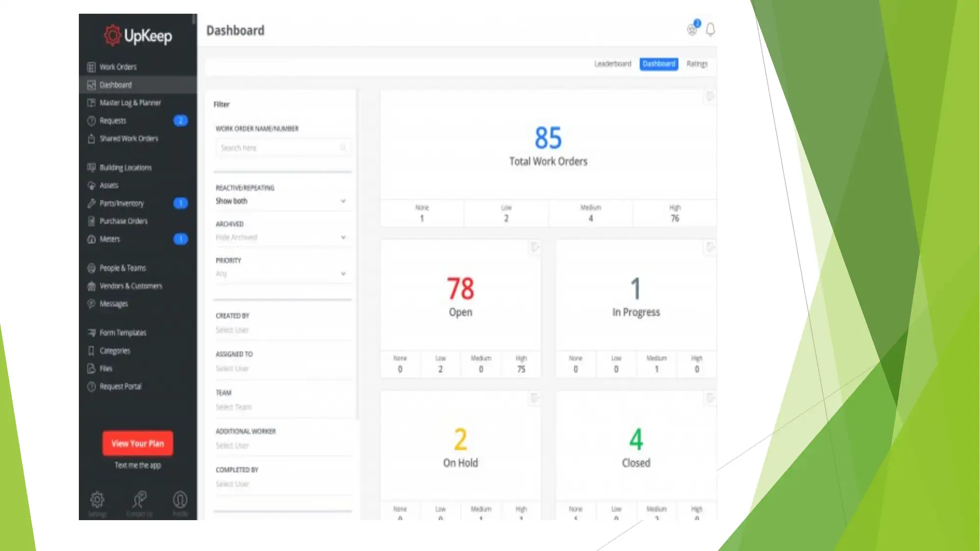Open the Profile icon at sidebar bottom
The height and width of the screenshot is (551, 980).
tap(180, 500)
